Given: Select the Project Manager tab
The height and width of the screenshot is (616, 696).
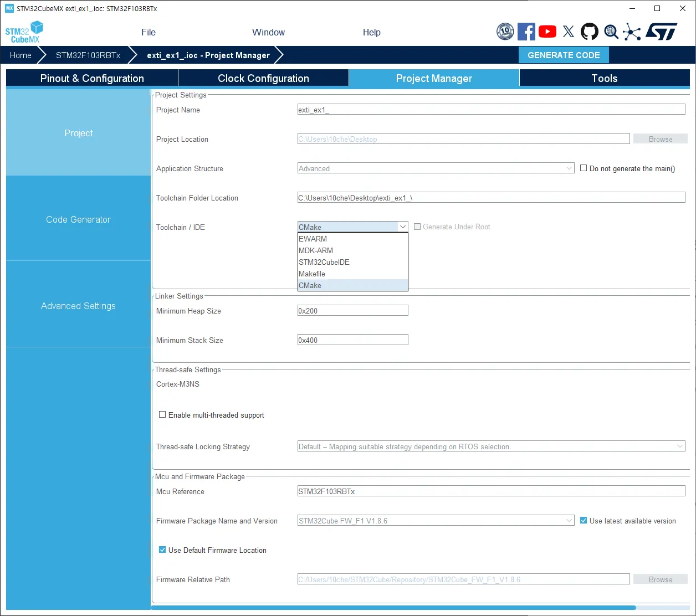Looking at the screenshot, I should tap(434, 78).
